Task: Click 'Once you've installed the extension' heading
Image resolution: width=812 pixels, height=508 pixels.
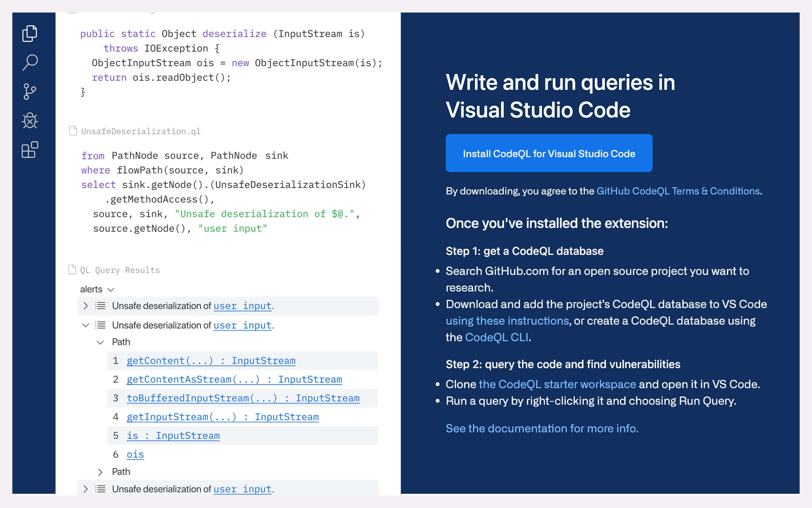Action: pyautogui.click(x=557, y=223)
